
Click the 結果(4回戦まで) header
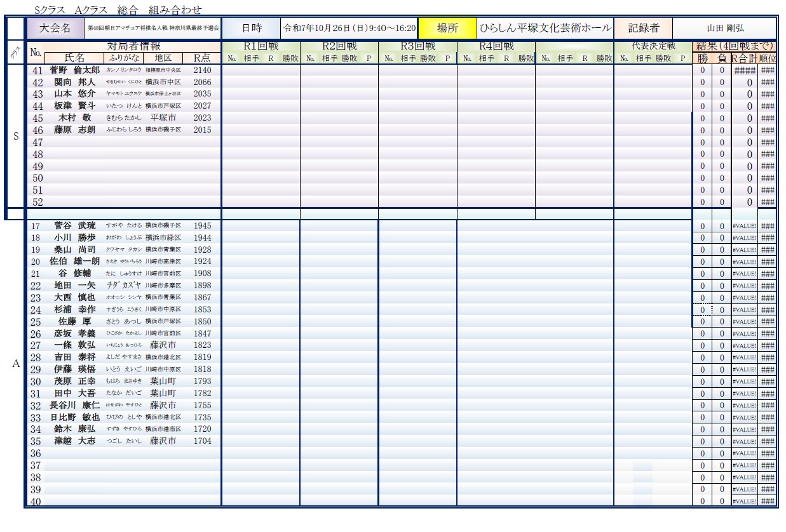click(x=734, y=46)
